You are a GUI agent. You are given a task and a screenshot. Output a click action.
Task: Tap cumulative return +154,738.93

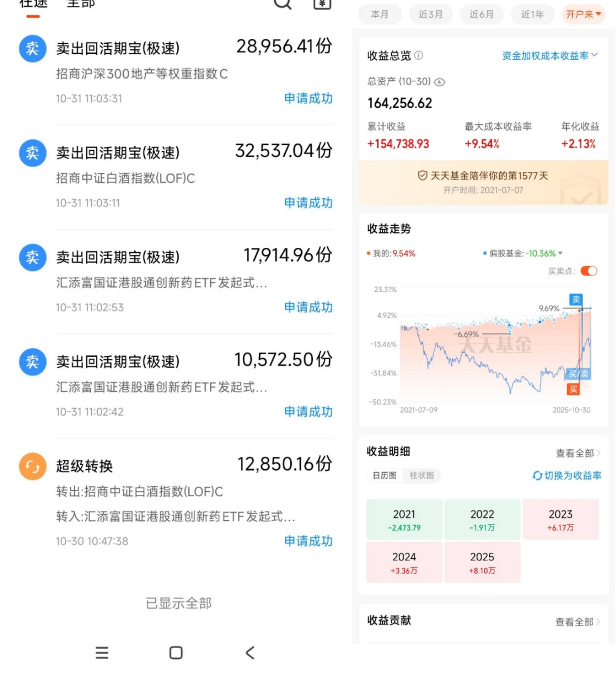click(398, 144)
